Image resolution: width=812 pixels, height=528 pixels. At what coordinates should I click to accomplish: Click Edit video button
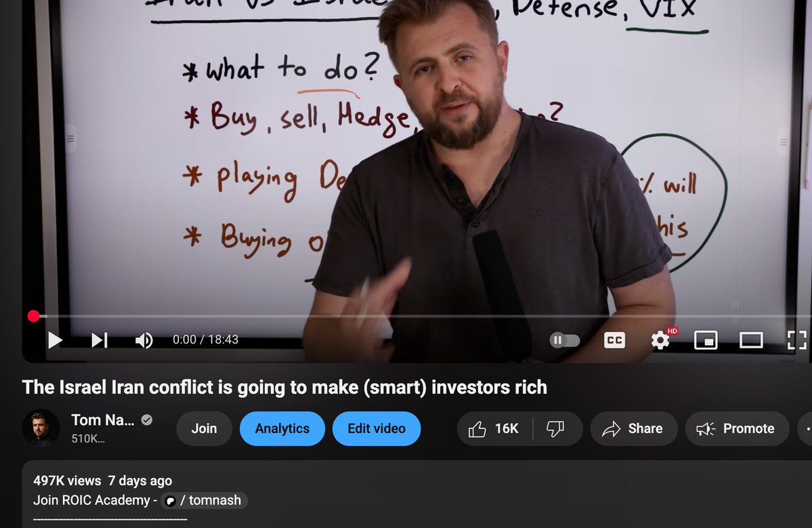tap(377, 428)
